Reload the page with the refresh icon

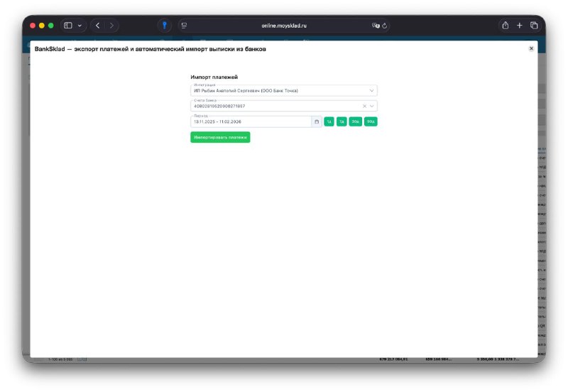tap(384, 26)
